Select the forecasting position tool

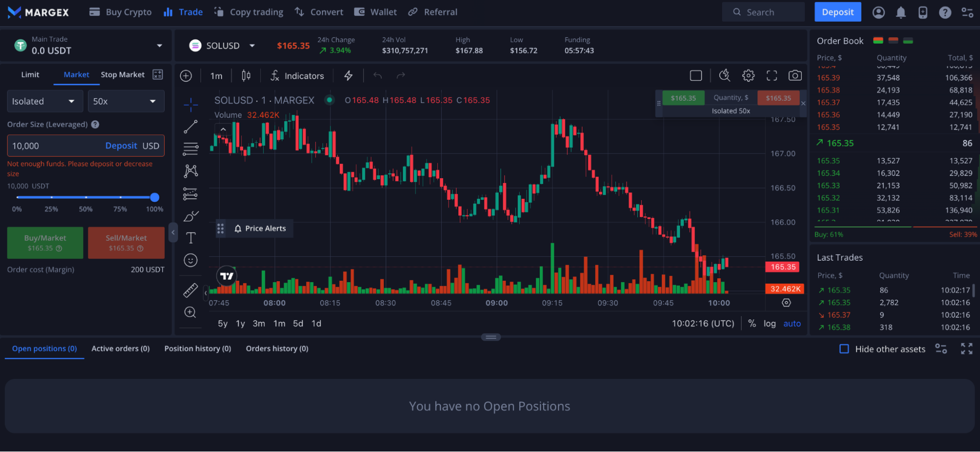coord(191,194)
